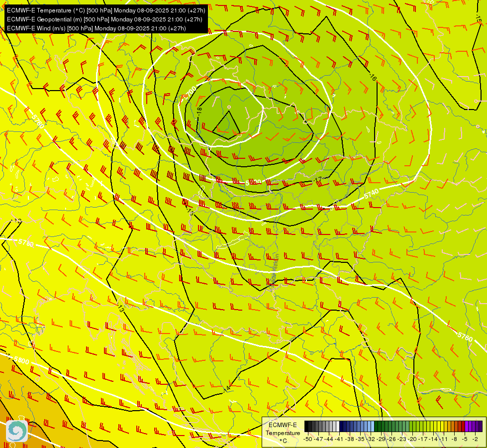Click the -2 tick label in the legend
Viewport: 487px width, 448px height.
click(475, 440)
